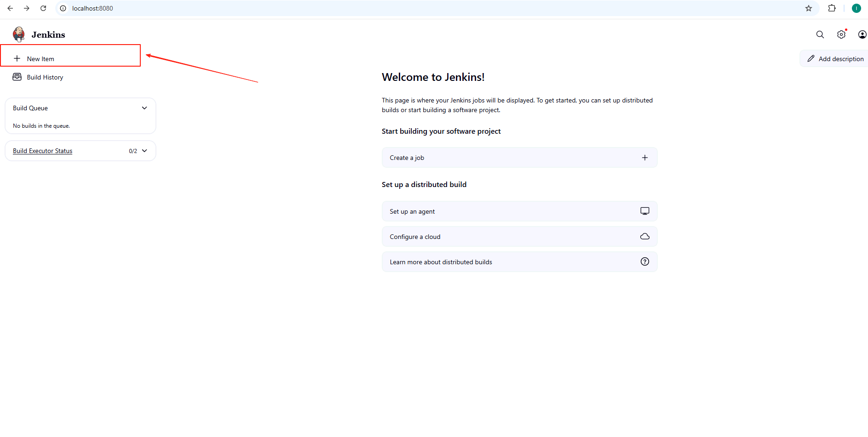868x437 pixels.
Task: Click plus icon on Create a job
Action: 645,158
